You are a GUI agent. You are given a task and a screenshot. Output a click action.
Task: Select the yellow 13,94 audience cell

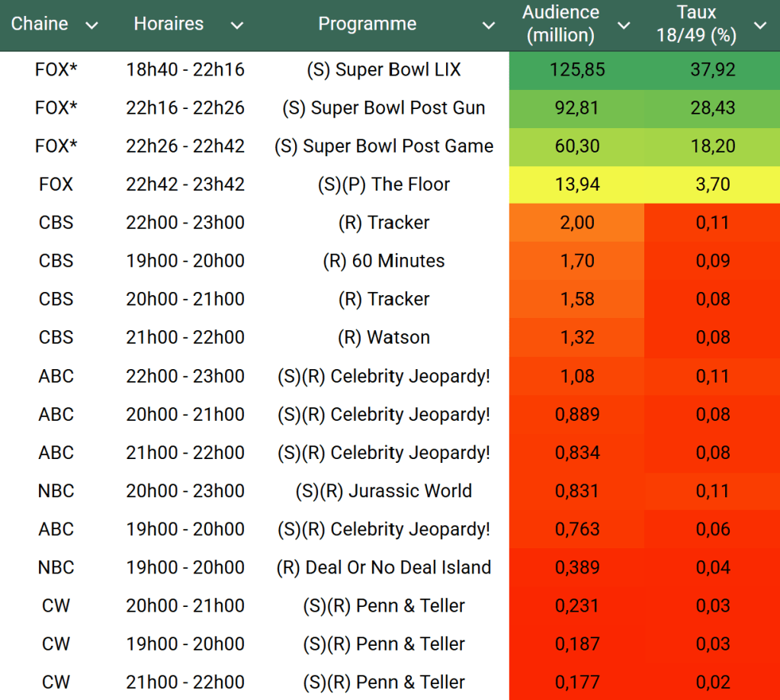coord(576,185)
